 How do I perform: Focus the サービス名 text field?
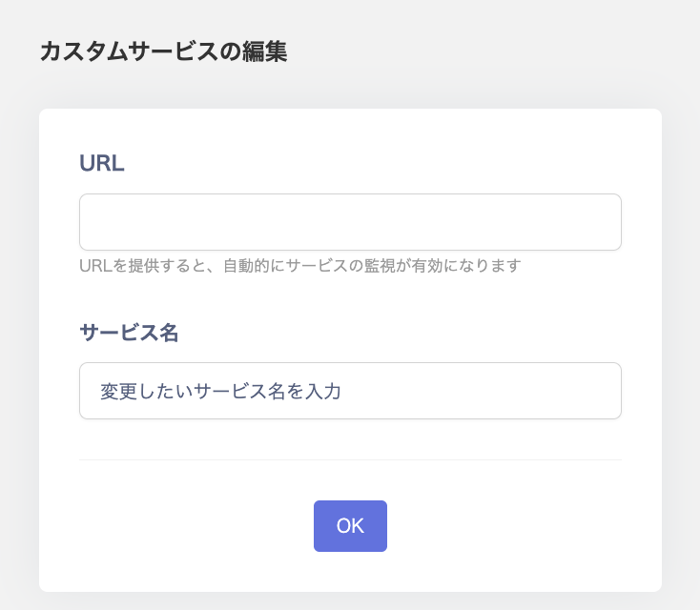coord(350,391)
